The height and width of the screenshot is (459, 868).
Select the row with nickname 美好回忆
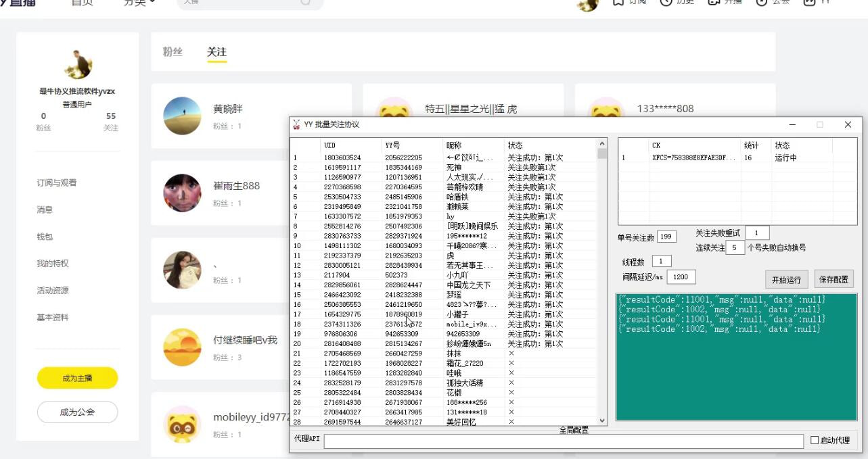pyautogui.click(x=444, y=422)
